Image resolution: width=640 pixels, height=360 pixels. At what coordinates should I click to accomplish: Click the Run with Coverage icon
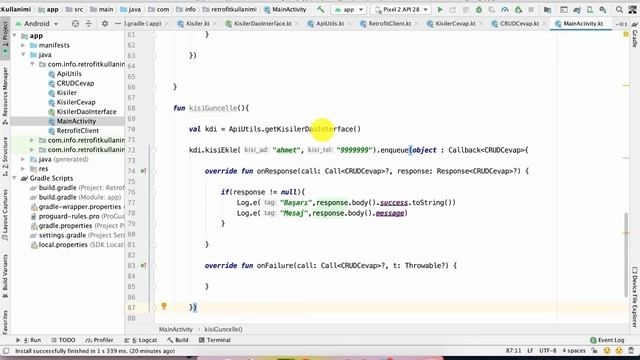[x=492, y=9]
